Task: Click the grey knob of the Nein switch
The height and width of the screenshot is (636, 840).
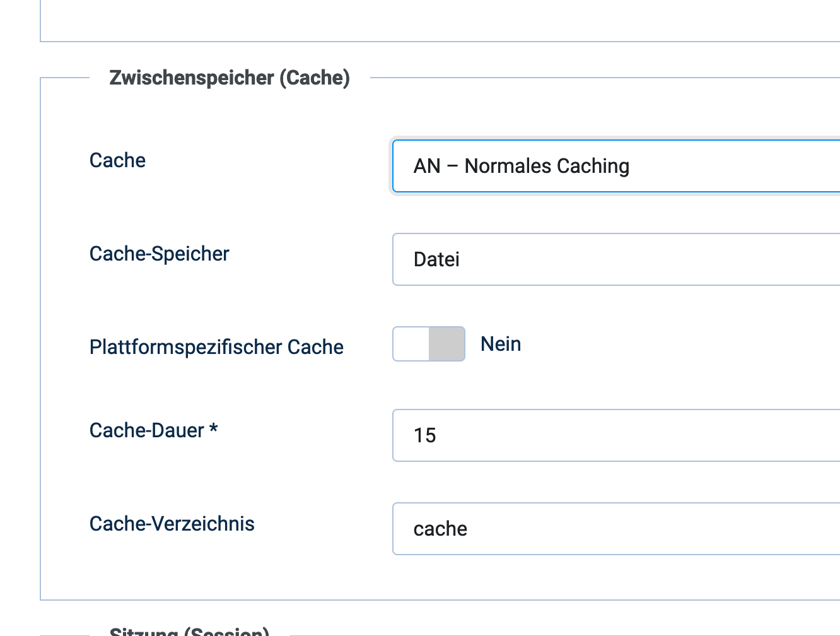Action: tap(446, 344)
